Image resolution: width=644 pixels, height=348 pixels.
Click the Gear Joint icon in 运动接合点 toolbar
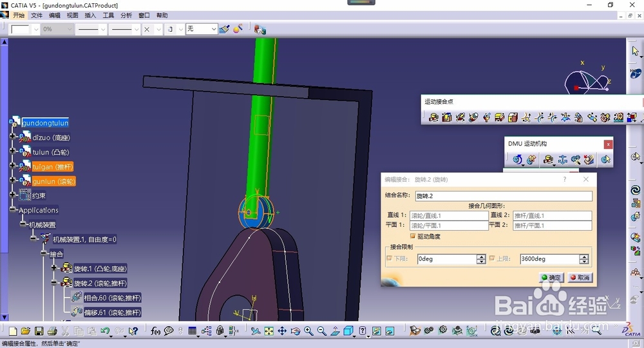605,117
